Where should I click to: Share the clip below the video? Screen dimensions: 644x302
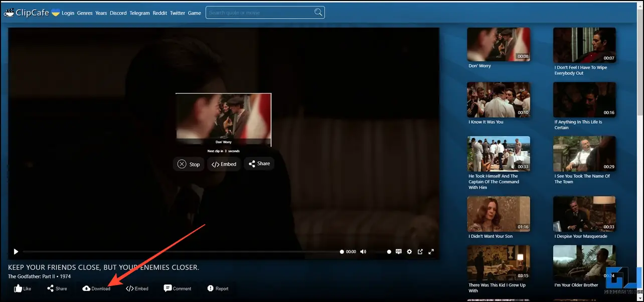click(57, 288)
